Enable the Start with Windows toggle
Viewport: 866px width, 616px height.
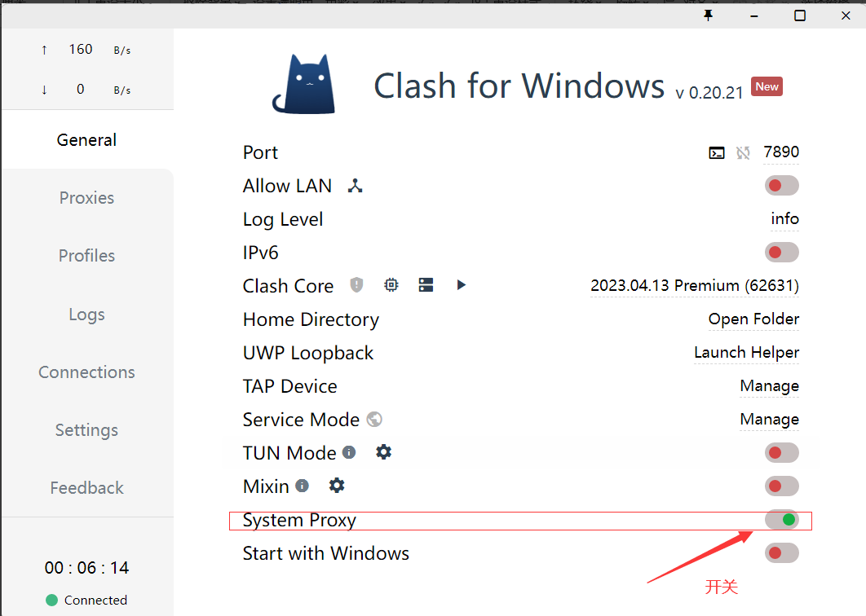point(781,553)
